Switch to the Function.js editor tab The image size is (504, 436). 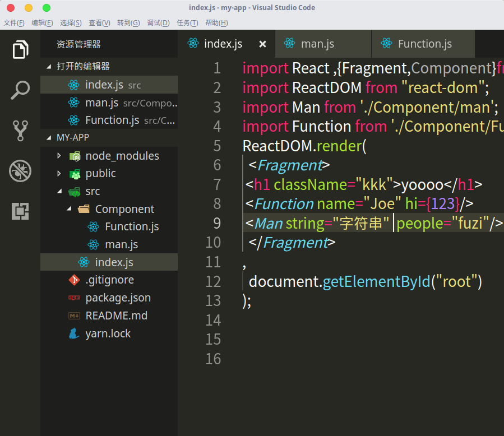(423, 44)
